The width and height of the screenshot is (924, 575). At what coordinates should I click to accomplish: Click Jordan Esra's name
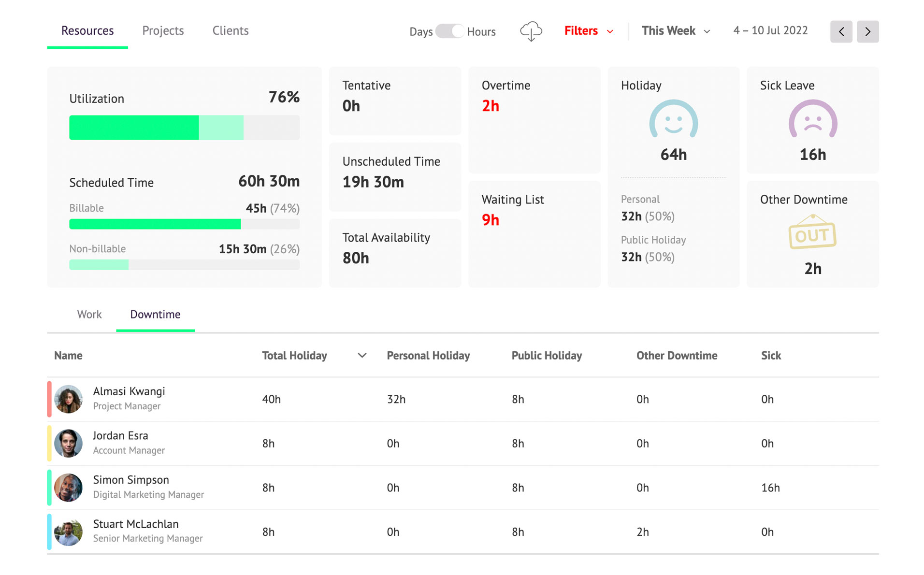pyautogui.click(x=120, y=435)
